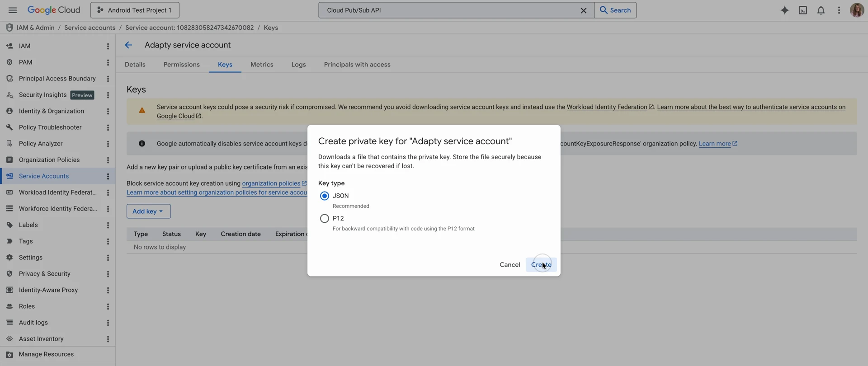Sort by the Creation date column header
Image resolution: width=868 pixels, height=366 pixels.
pos(241,234)
